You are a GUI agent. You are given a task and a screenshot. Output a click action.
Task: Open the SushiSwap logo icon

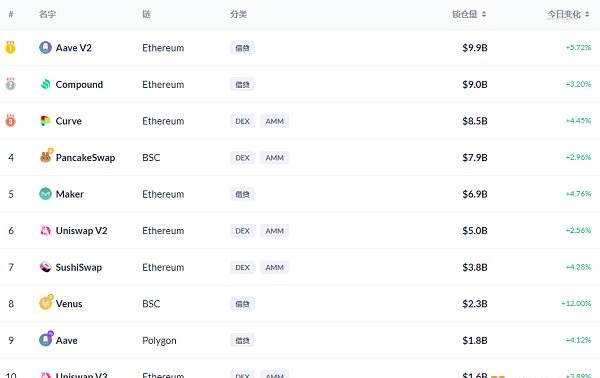[x=45, y=267]
